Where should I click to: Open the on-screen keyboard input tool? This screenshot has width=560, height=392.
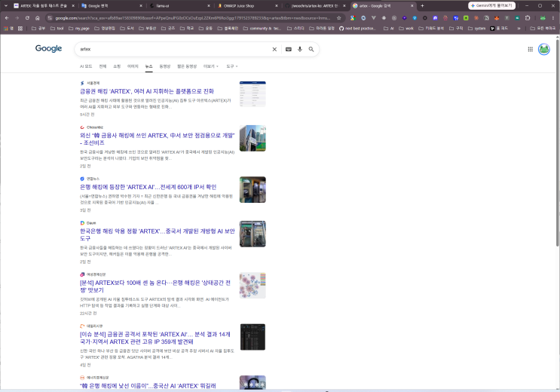288,49
